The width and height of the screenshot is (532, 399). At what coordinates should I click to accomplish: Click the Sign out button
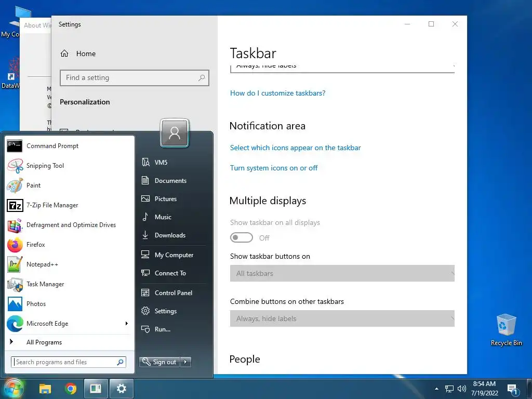(x=159, y=362)
